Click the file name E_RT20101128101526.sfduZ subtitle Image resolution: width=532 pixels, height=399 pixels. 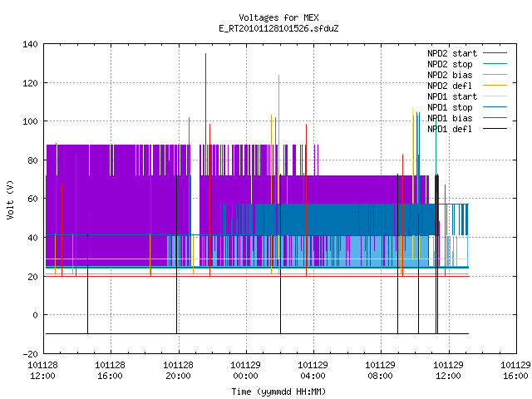point(278,28)
